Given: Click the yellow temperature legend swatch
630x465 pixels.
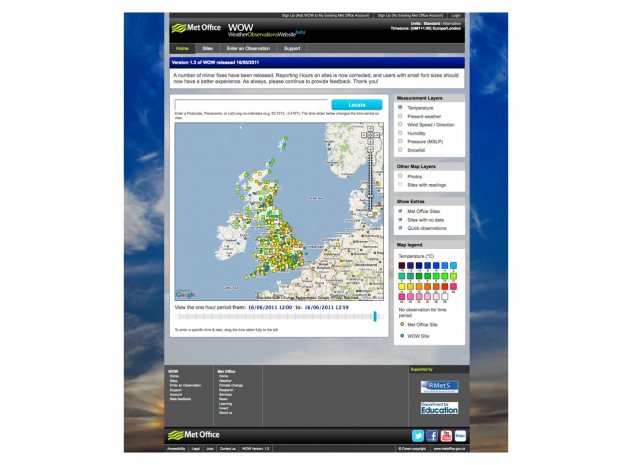Looking at the screenshot, I should coord(401,287).
